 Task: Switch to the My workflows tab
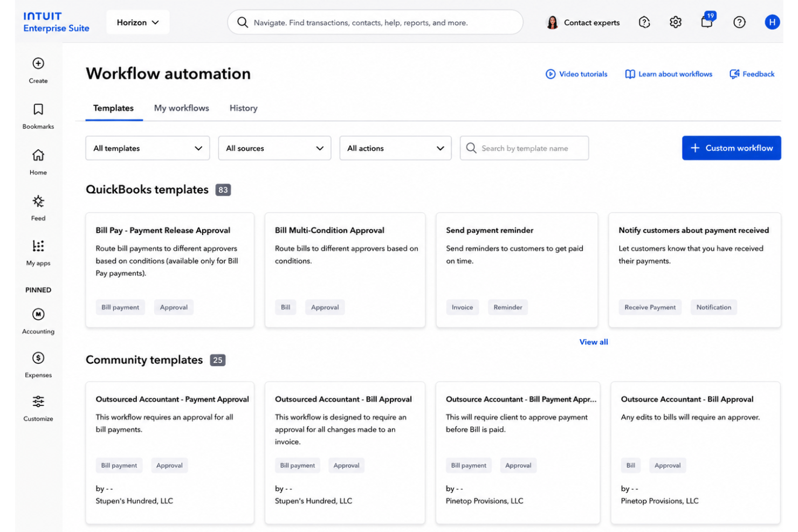181,108
